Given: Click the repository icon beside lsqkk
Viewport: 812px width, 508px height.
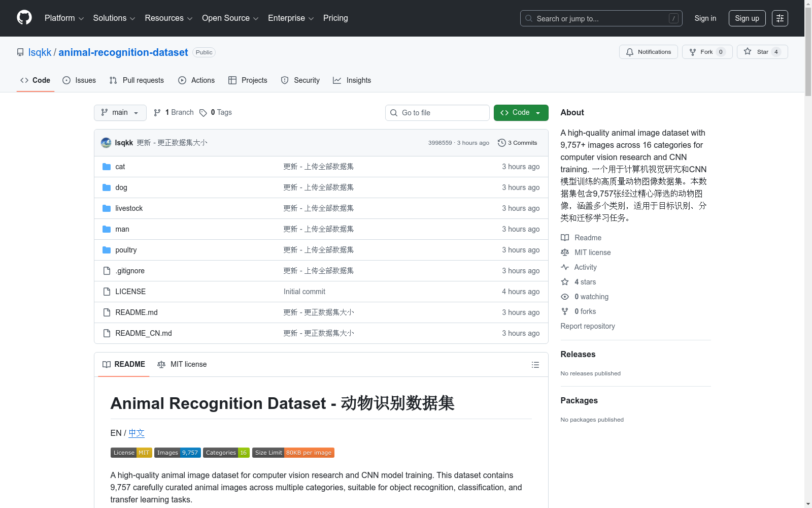Looking at the screenshot, I should pyautogui.click(x=20, y=52).
